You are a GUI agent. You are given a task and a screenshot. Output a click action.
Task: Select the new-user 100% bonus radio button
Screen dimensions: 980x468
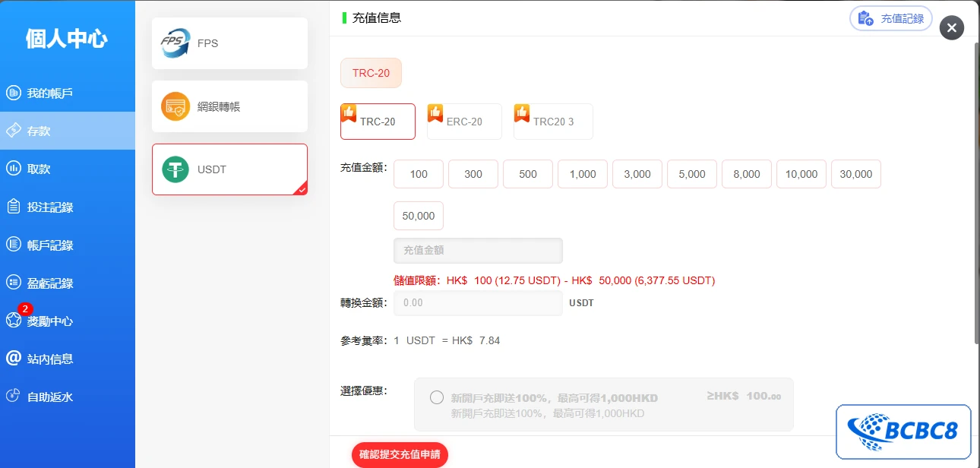tap(437, 397)
